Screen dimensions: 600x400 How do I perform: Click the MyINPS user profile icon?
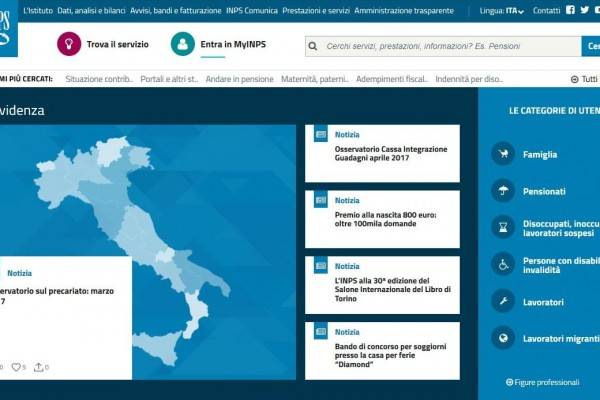[183, 44]
